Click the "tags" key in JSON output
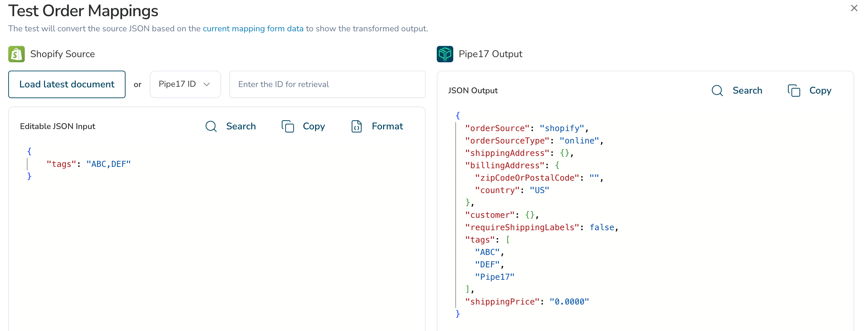 click(x=480, y=240)
